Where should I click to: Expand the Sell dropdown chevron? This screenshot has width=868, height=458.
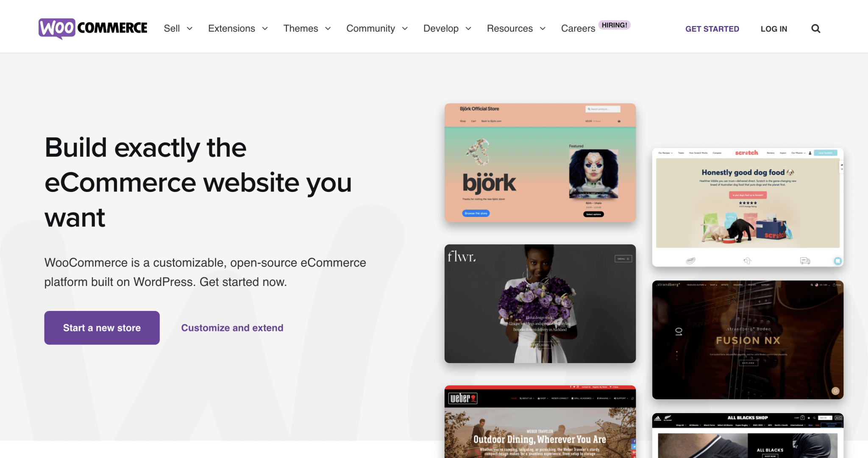point(190,28)
